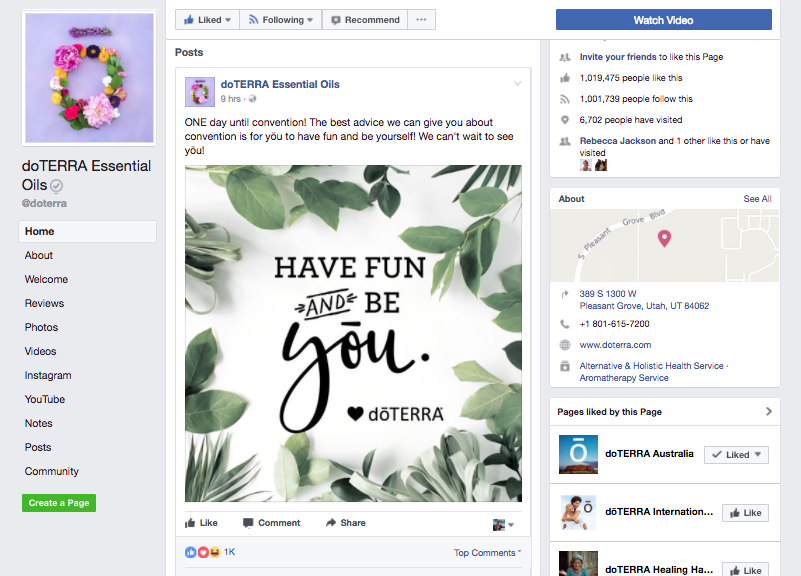Click the category briefcase icon

(x=564, y=366)
